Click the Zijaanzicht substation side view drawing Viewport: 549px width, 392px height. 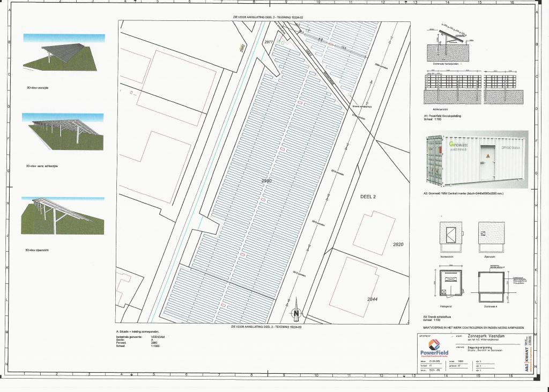tap(491, 237)
